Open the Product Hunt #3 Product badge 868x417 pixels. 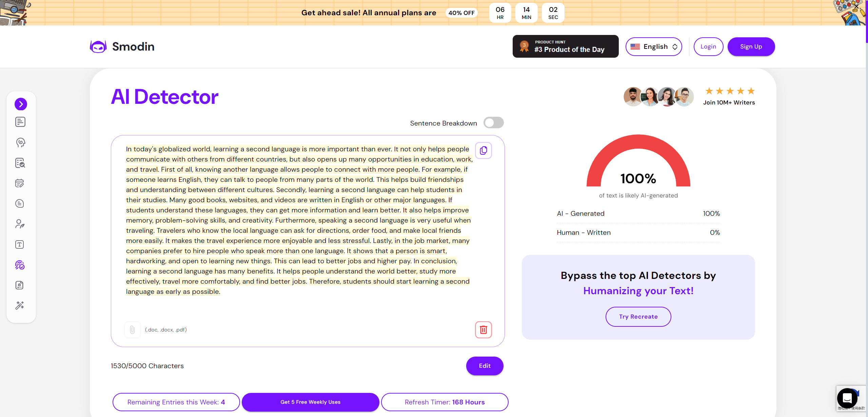[x=566, y=46]
